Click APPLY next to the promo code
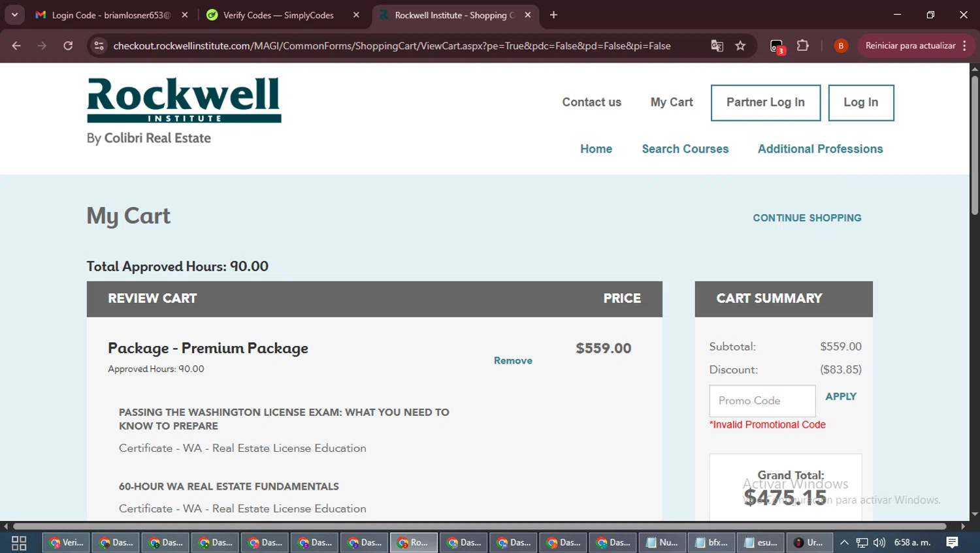Viewport: 980px width, 553px height. 841,396
